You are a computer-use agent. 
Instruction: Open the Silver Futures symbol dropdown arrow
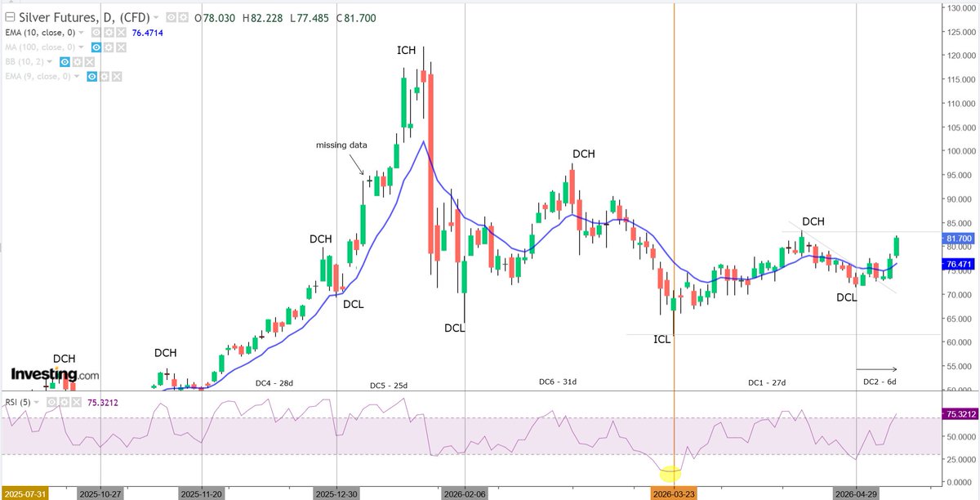click(156, 18)
